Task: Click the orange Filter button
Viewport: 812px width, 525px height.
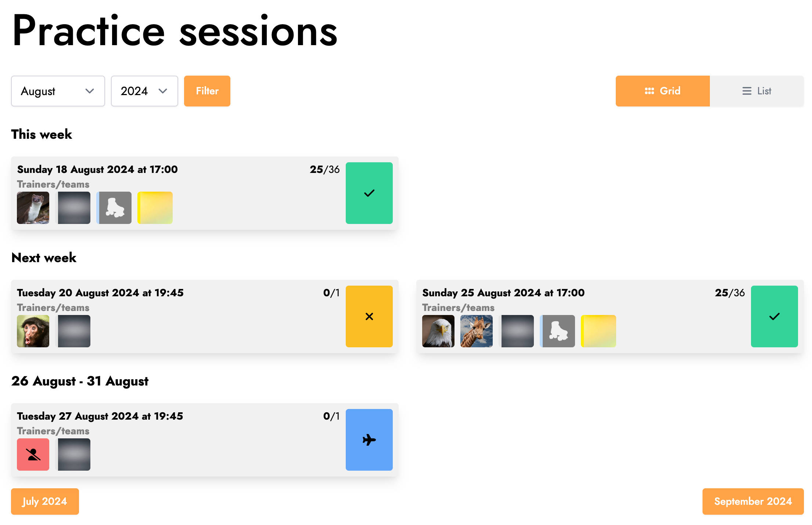Action: [207, 91]
